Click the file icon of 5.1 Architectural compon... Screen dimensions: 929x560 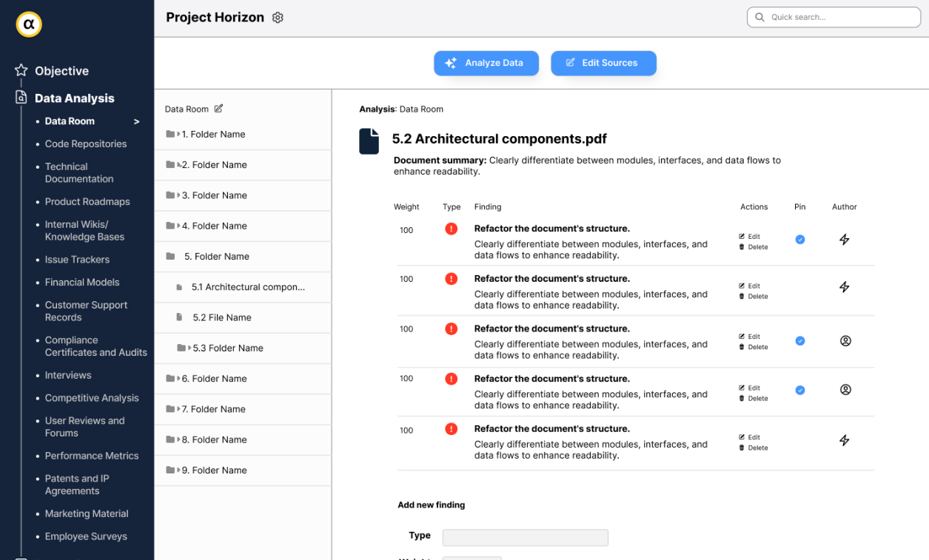179,287
